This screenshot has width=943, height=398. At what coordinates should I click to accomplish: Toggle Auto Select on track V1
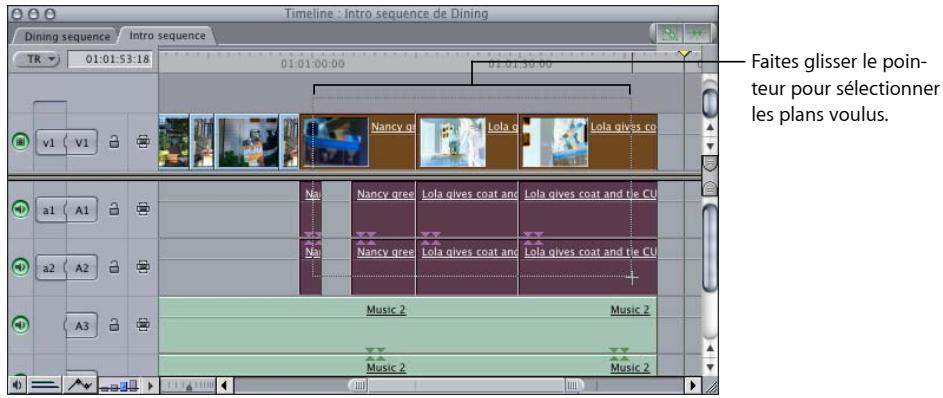coord(143,142)
